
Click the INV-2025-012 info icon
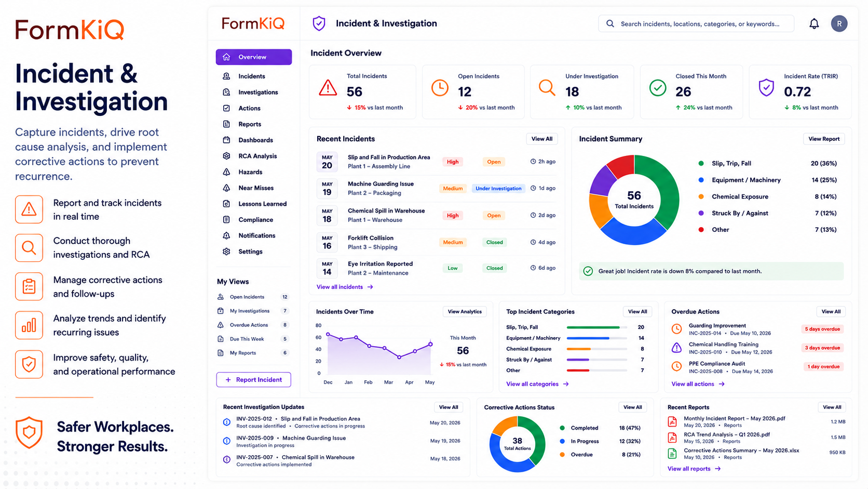point(227,422)
